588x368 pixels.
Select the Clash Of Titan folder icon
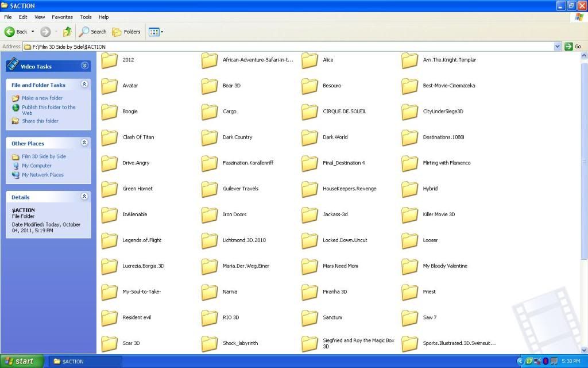point(109,138)
